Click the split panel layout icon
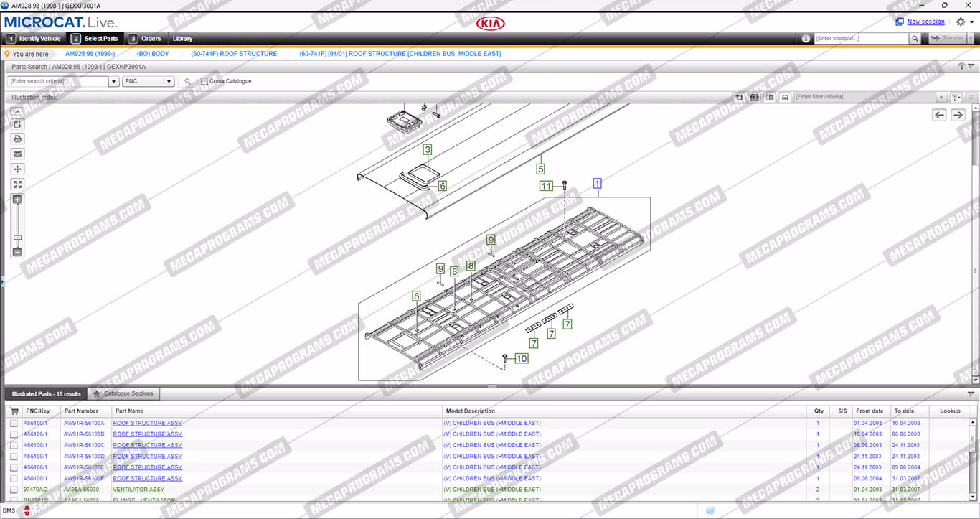The height and width of the screenshot is (519, 980). (770, 97)
